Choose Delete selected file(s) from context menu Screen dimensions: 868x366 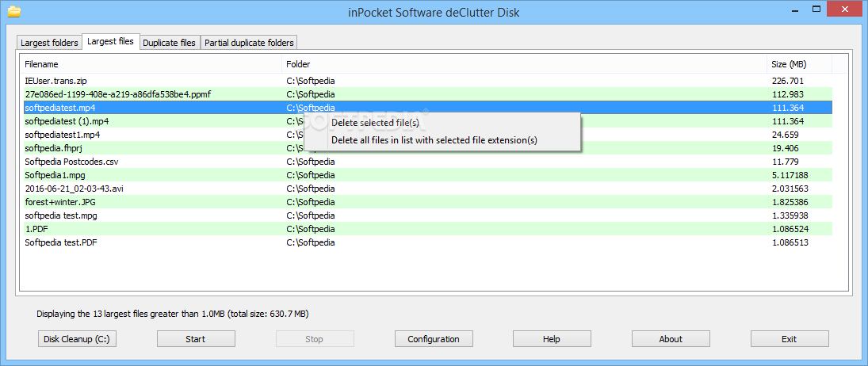click(375, 123)
